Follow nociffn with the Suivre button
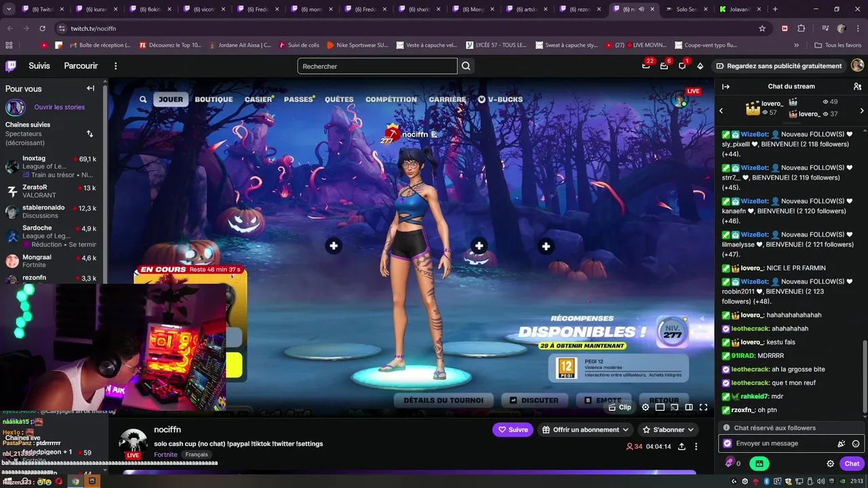 coord(513,430)
